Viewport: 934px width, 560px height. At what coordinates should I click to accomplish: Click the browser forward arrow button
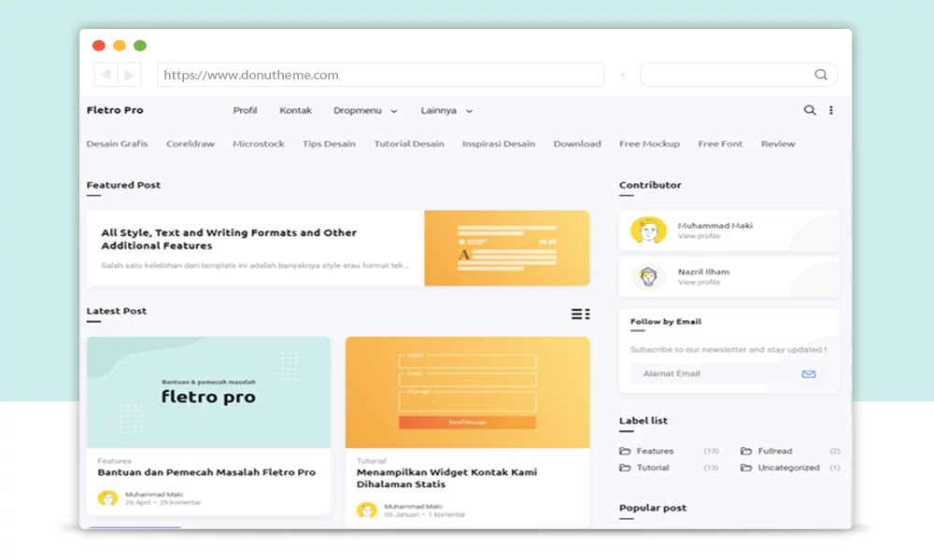click(x=129, y=75)
